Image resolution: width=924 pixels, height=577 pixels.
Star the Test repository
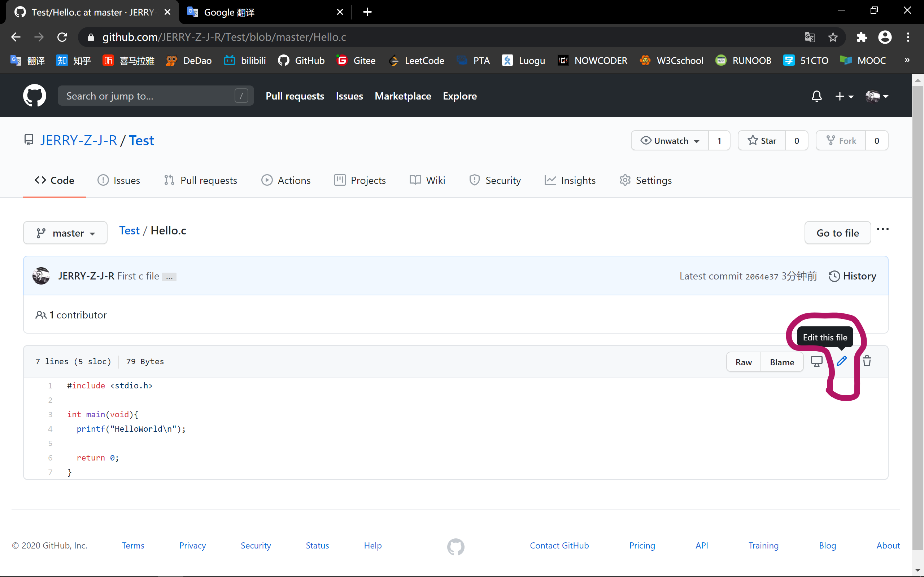(x=762, y=141)
